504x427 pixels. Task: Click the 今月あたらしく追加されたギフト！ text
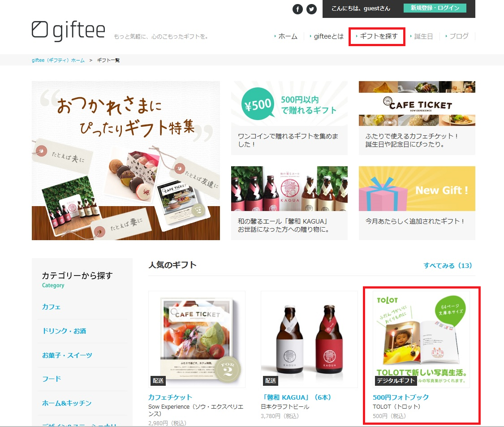pyautogui.click(x=415, y=221)
